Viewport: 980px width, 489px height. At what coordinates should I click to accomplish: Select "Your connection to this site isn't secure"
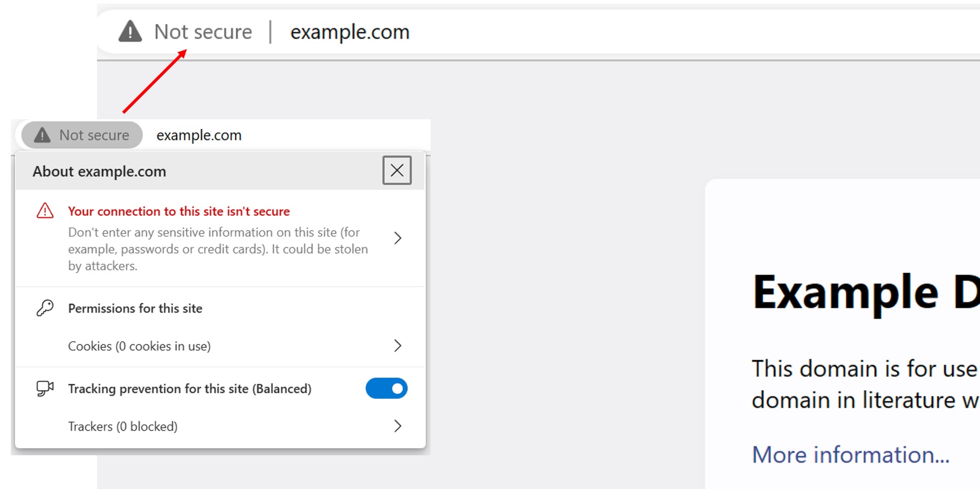tap(179, 211)
